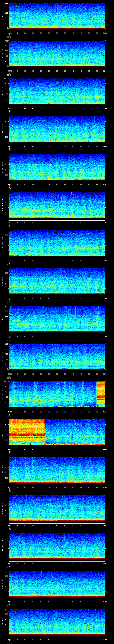Click the 0:29:00 start time label
Viewport: 114px width, 644px height.
coord(9,33)
